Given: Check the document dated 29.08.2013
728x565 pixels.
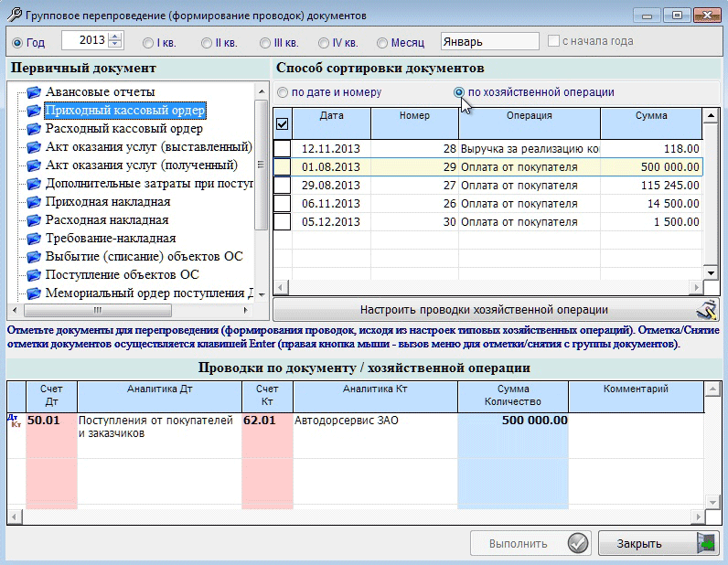Looking at the screenshot, I should click(x=283, y=186).
